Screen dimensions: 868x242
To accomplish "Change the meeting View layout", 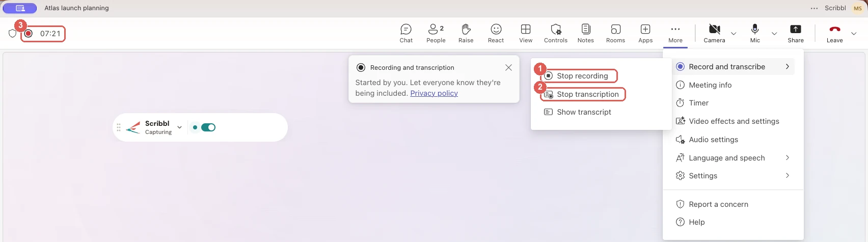I will 526,33.
